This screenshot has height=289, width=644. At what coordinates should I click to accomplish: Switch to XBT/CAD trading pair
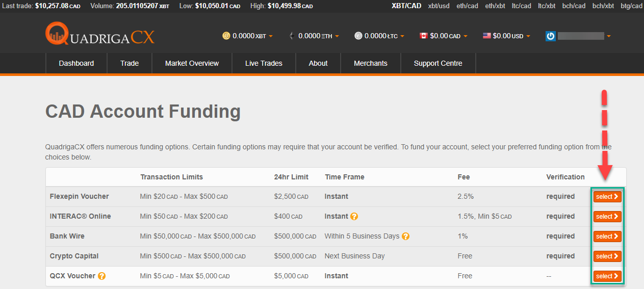406,6
